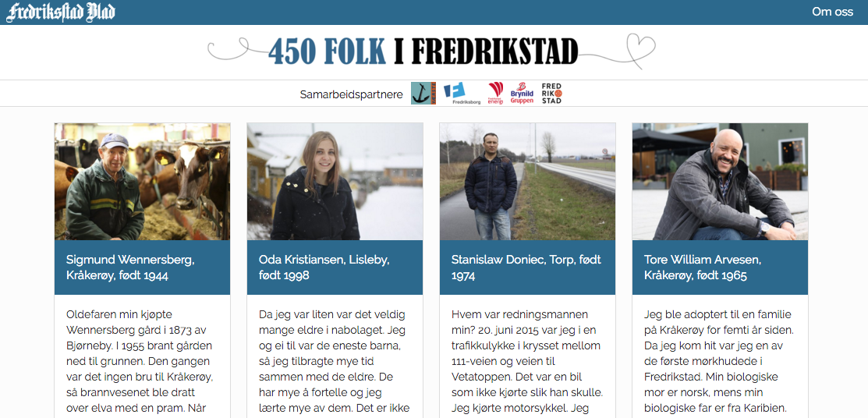Open the Brynild Gruppen partner logo
The image size is (868, 418).
tap(522, 93)
